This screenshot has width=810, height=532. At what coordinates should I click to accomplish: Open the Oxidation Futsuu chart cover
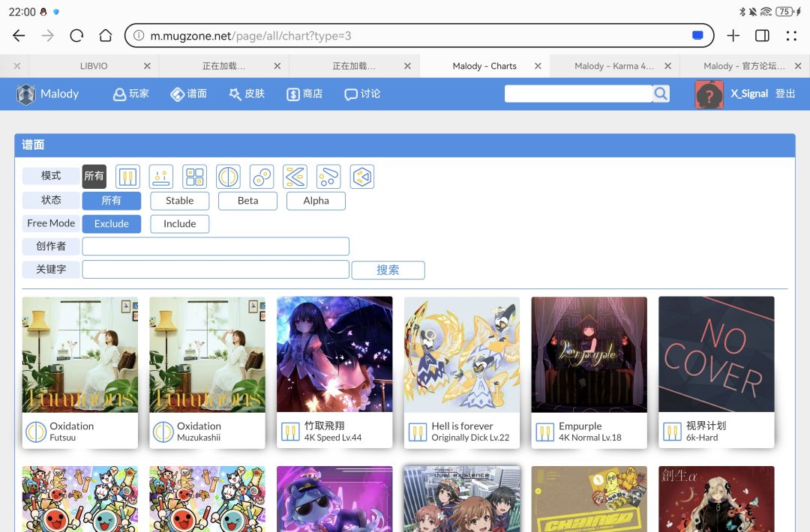(x=80, y=354)
